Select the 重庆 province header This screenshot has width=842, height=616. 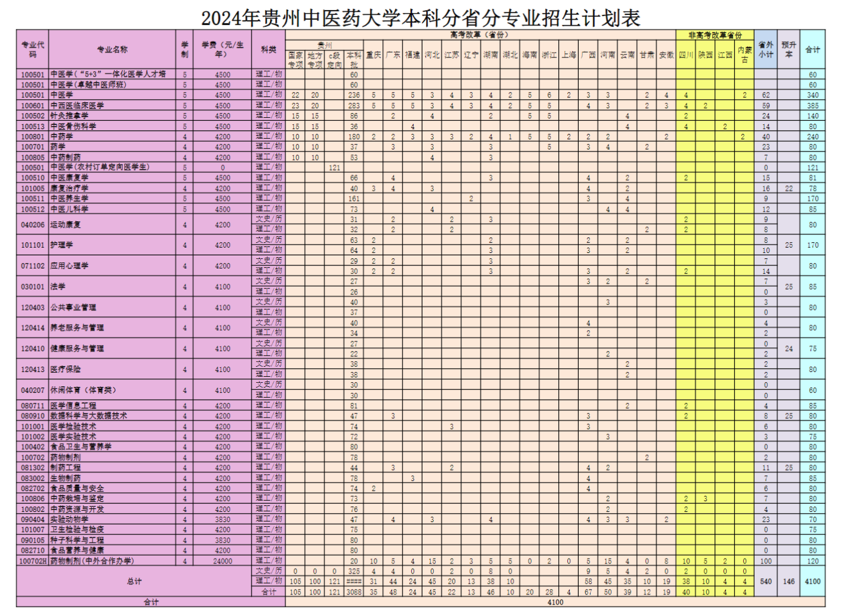pos(373,55)
